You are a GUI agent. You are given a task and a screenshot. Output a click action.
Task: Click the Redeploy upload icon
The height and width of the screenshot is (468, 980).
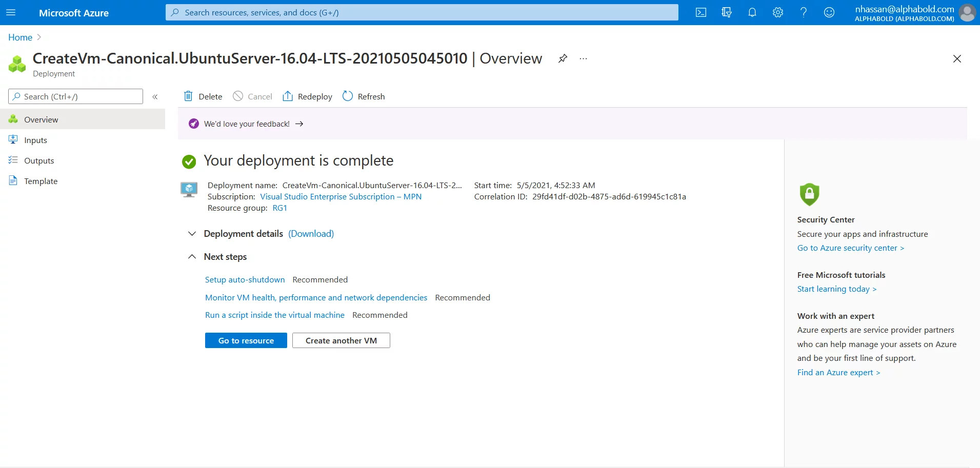(x=288, y=96)
